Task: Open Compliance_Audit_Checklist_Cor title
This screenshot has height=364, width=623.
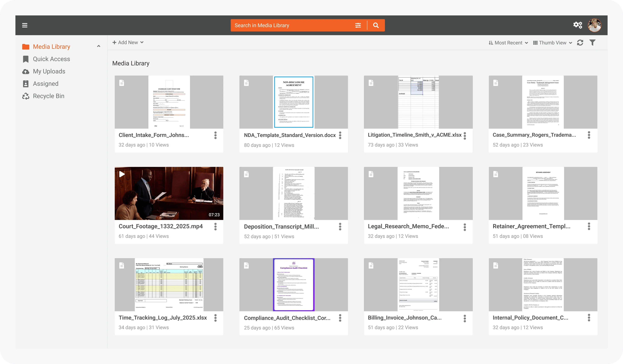Action: click(x=287, y=318)
